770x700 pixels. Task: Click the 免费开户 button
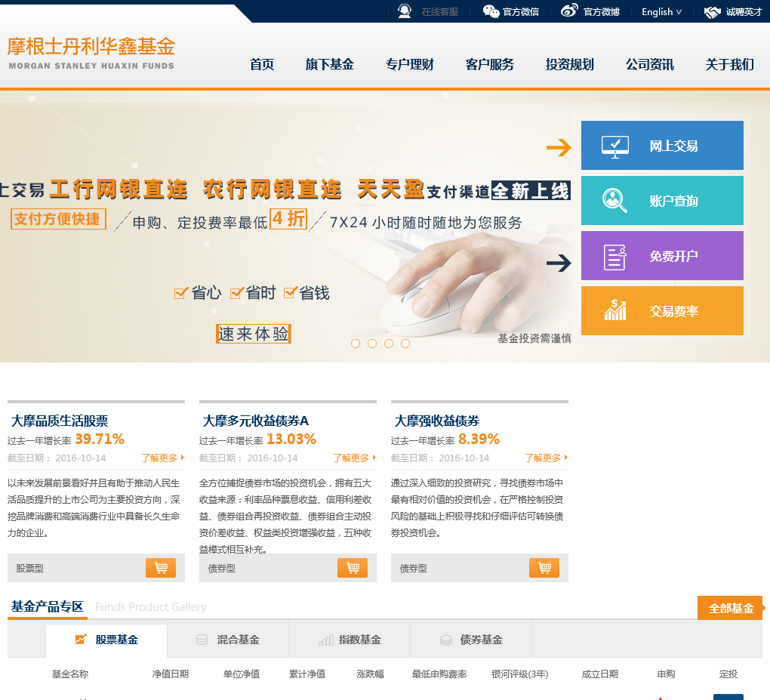pyautogui.click(x=662, y=255)
